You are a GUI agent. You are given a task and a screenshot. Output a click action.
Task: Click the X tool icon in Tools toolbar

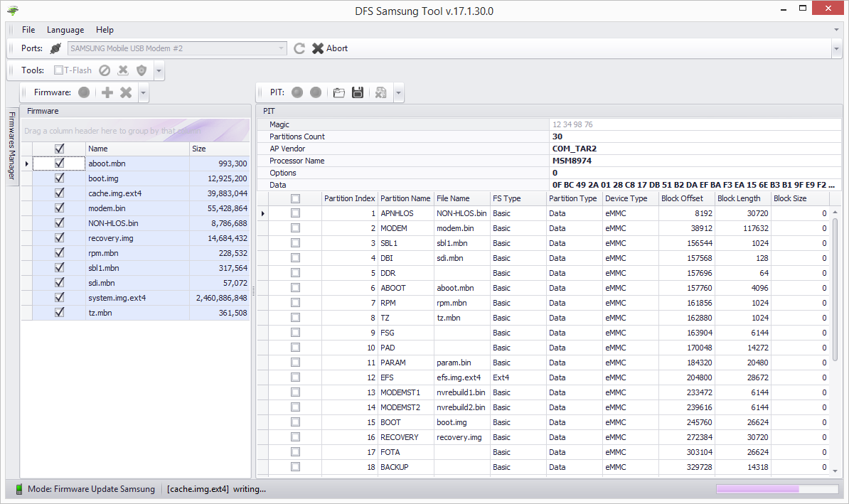[123, 70]
